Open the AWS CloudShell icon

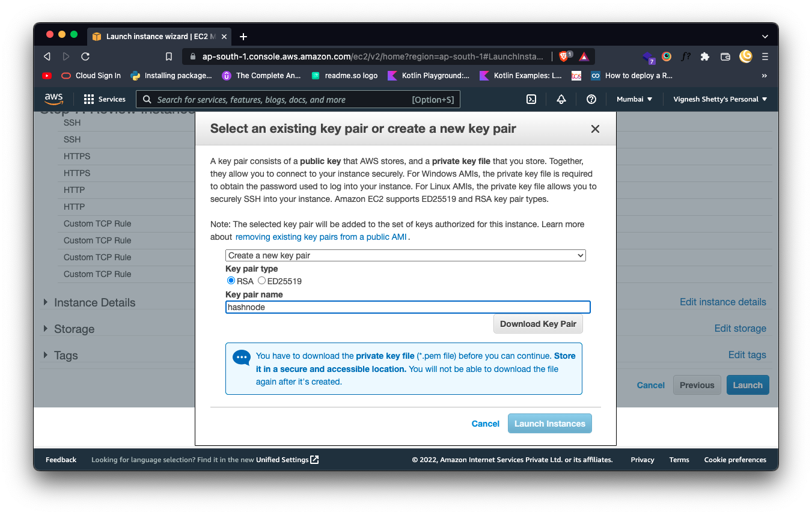click(531, 99)
